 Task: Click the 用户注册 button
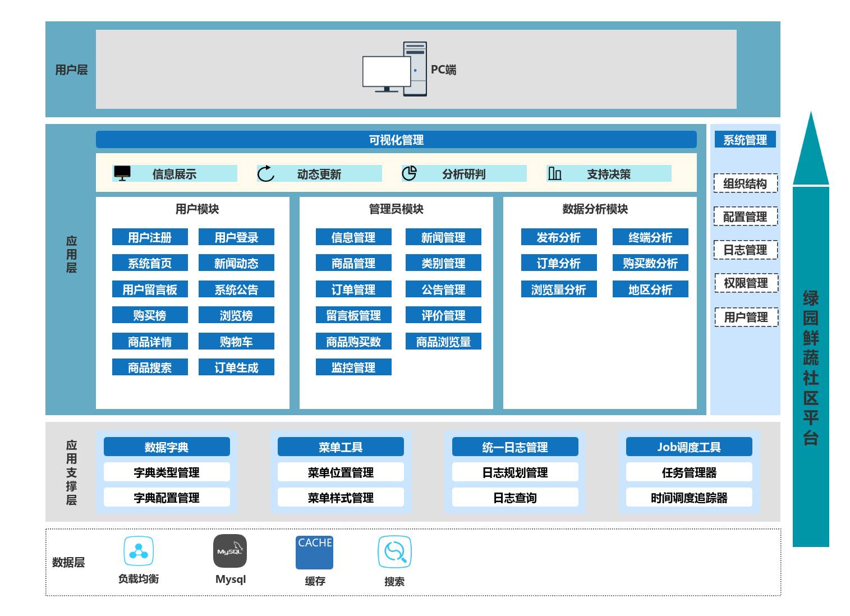point(150,237)
